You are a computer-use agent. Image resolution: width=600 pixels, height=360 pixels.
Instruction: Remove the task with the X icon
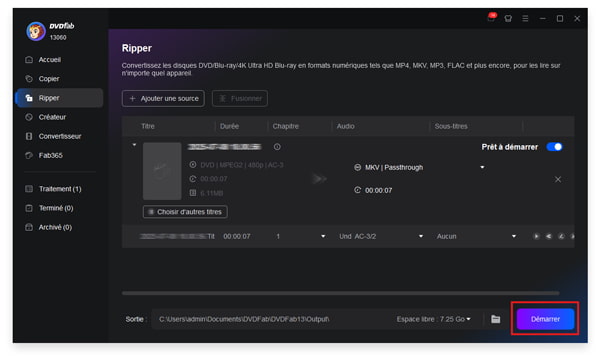[x=558, y=179]
